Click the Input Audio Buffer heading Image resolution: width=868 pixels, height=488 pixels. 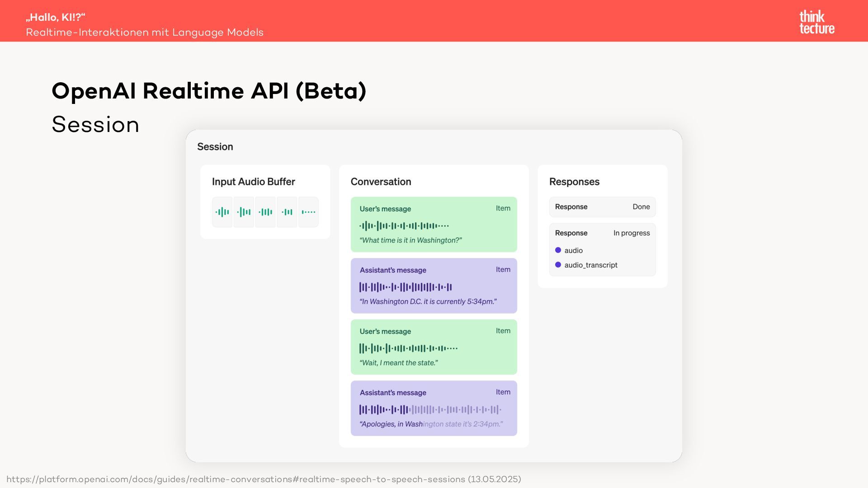[253, 182]
